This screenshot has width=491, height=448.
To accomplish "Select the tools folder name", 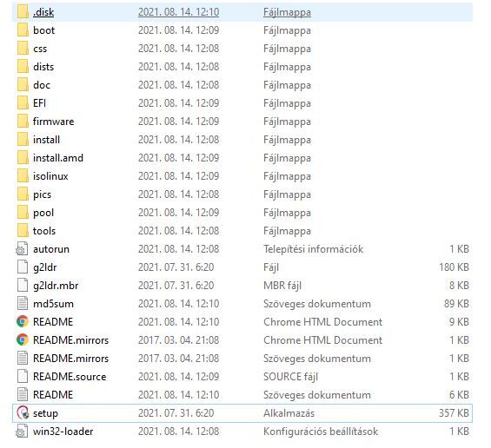I will pos(44,231).
